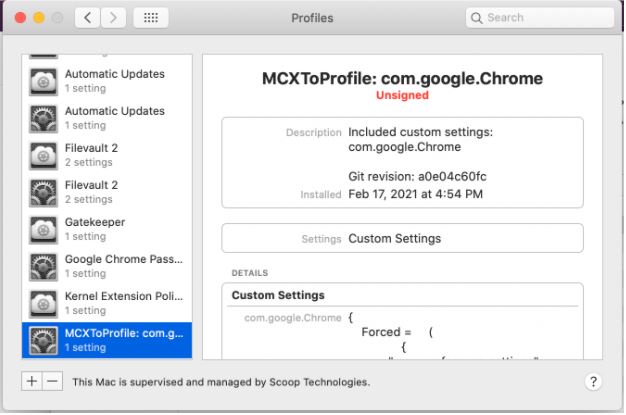626x415 pixels.
Task: Click the first Automatic Updates profile icon
Action: coord(43,81)
